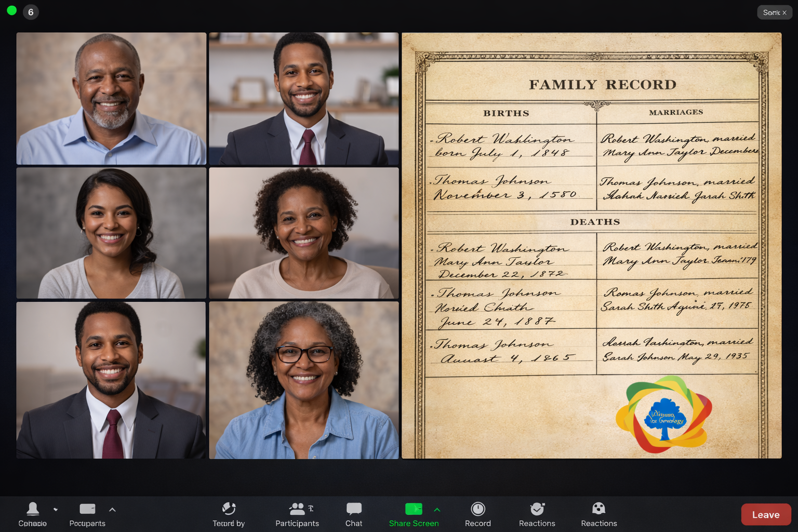This screenshot has width=798, height=532.
Task: Click the Leave button
Action: tap(765, 514)
